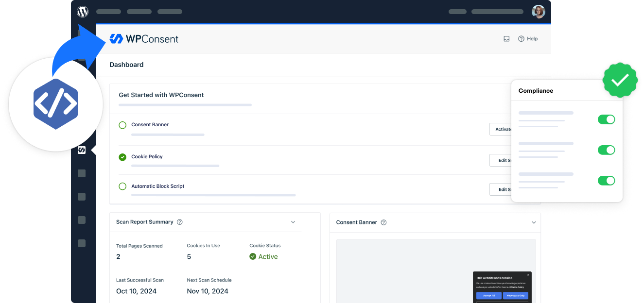Viewport: 644px width, 303px height.
Task: Collapse the Scan Report Summary panel
Action: tap(293, 222)
